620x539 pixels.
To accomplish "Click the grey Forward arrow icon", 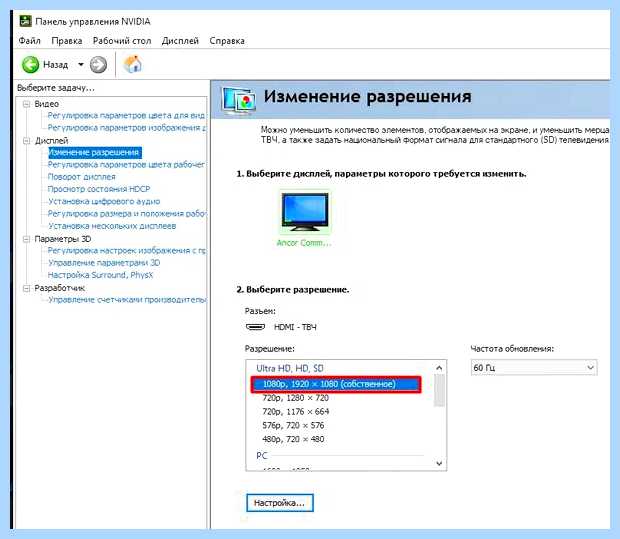I will [98, 64].
